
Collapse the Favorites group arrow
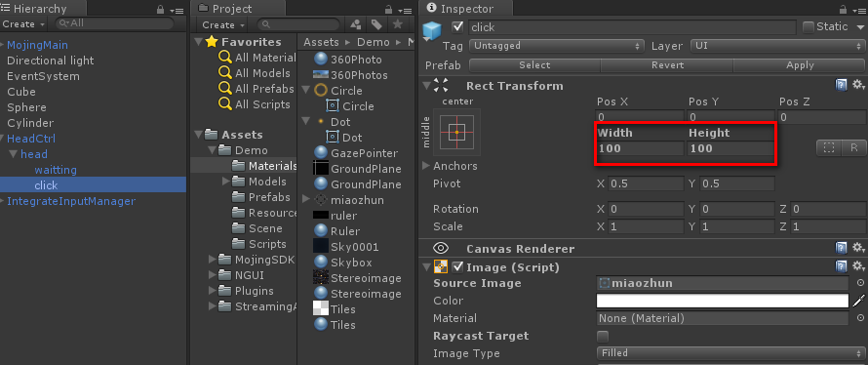pyautogui.click(x=198, y=42)
